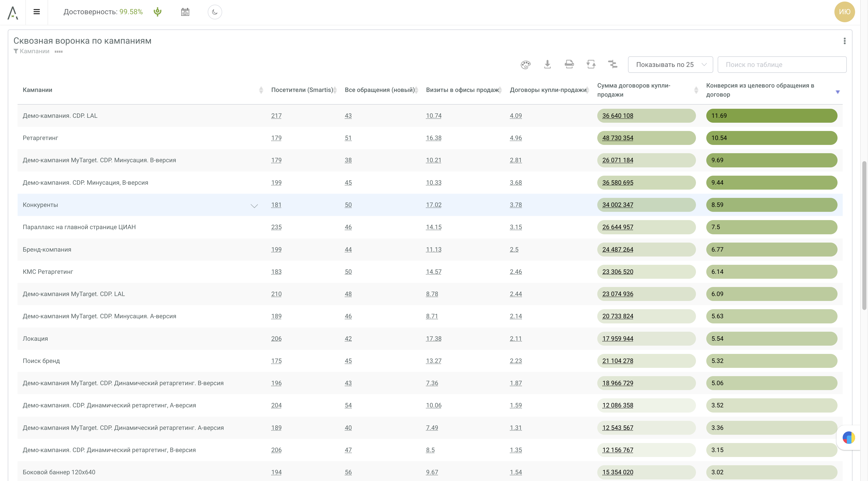Click the Кампании filter label

point(34,51)
